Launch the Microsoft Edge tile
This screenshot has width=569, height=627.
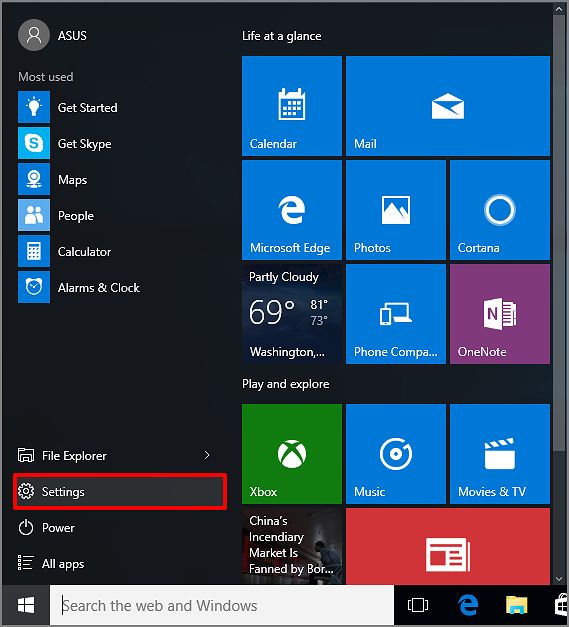click(291, 210)
